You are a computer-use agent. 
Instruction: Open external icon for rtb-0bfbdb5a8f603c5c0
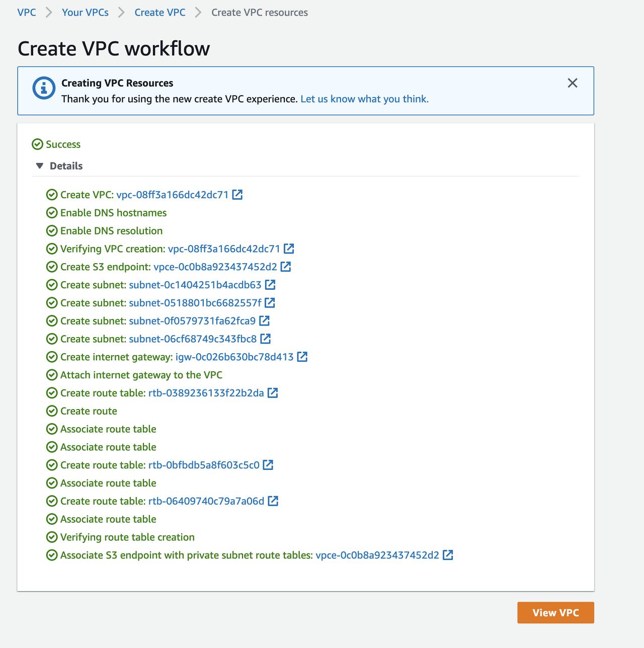pyautogui.click(x=268, y=465)
